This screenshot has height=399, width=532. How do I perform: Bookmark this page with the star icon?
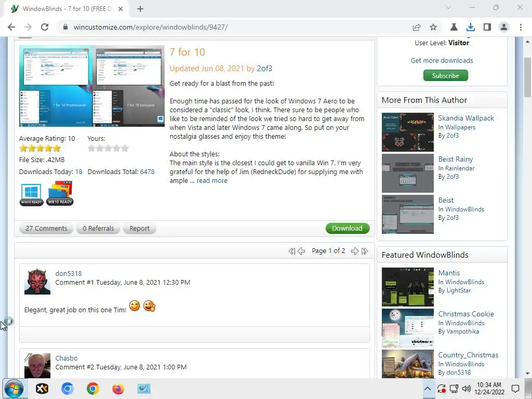(433, 27)
